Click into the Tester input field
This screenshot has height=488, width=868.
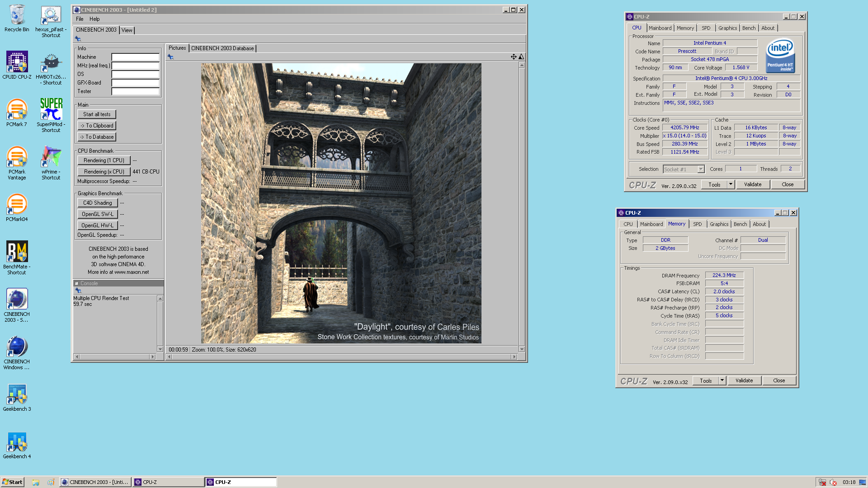pyautogui.click(x=136, y=91)
